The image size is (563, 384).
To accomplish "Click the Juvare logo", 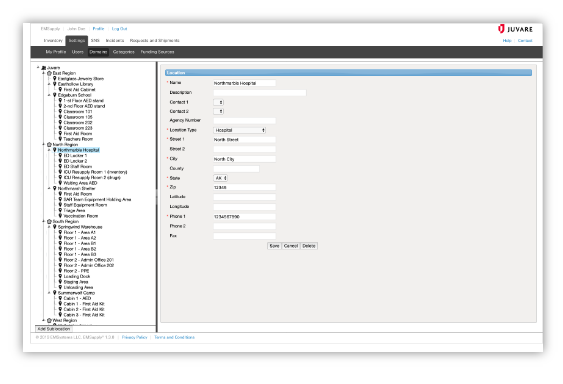I will (515, 29).
